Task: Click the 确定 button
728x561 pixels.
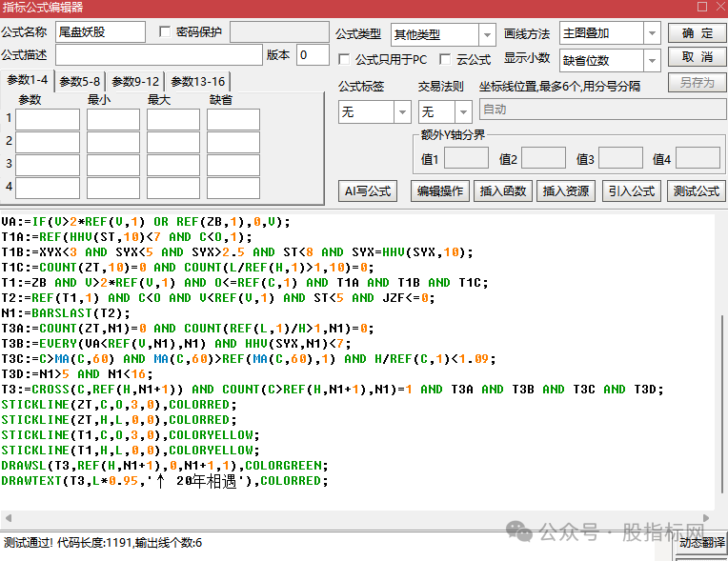Action: 698,33
